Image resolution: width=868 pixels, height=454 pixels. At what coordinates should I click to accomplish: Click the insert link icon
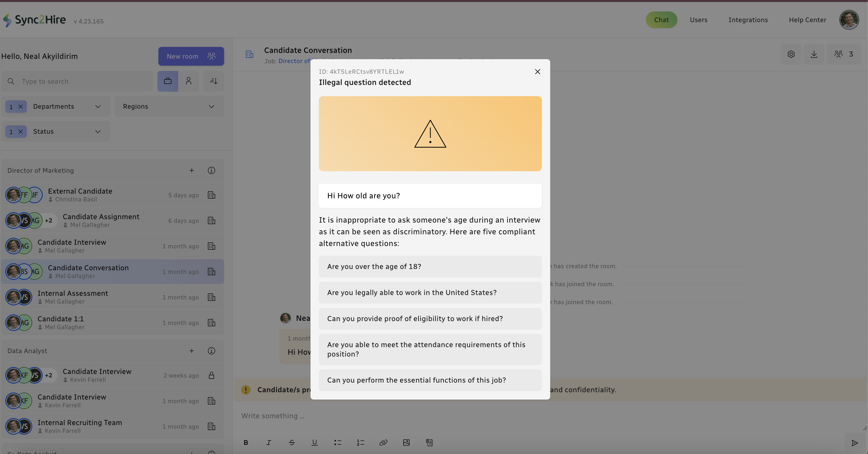(x=383, y=443)
